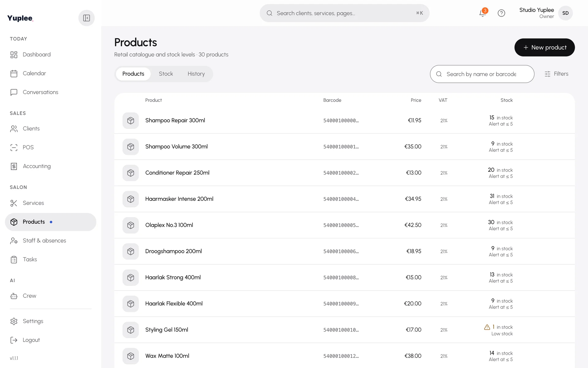
Task: Open Conversations from the sidebar
Action: click(x=51, y=92)
